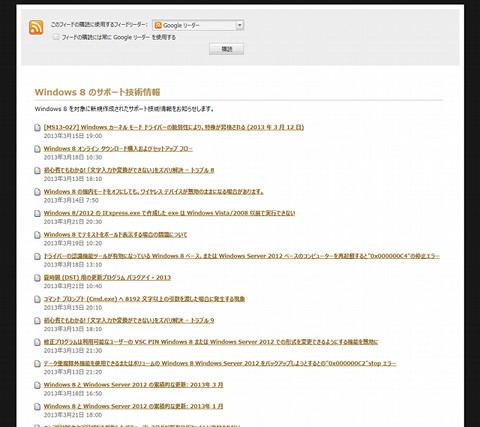Click the date '2013年3月21日 10:40'
The height and width of the screenshot is (427, 480).
[x=73, y=286]
